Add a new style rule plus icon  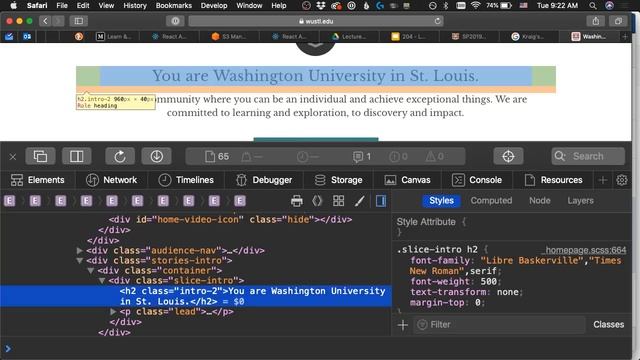402,325
